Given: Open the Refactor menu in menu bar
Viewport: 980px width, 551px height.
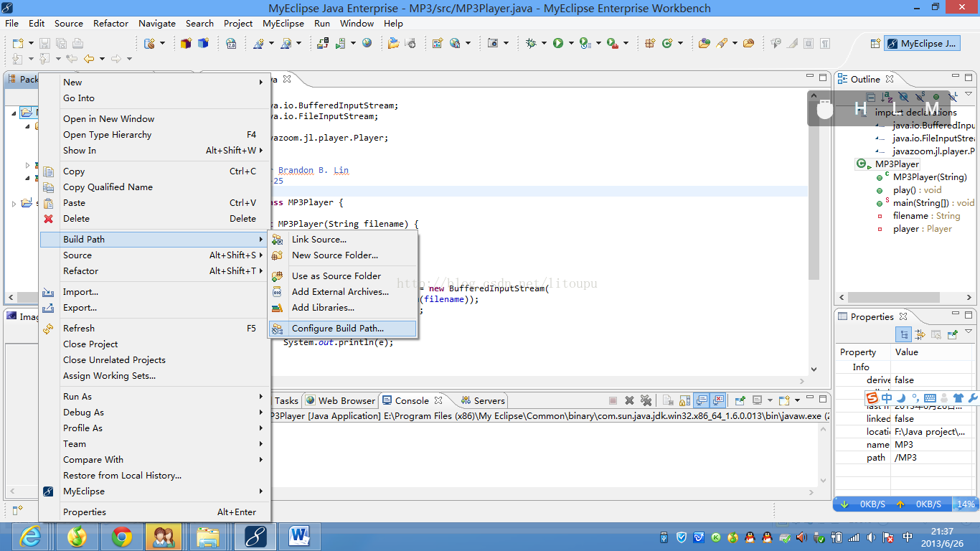Looking at the screenshot, I should click(x=110, y=23).
